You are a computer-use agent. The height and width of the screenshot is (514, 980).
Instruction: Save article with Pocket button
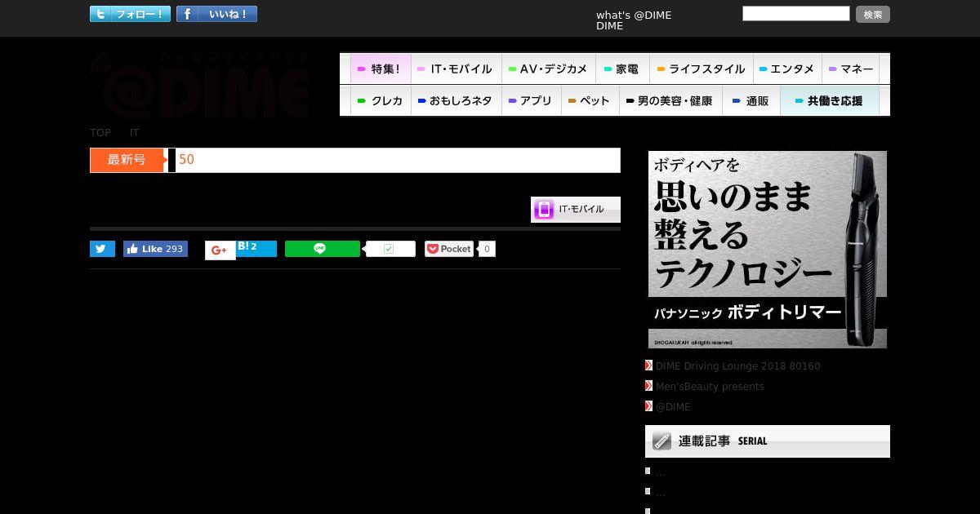pos(448,249)
